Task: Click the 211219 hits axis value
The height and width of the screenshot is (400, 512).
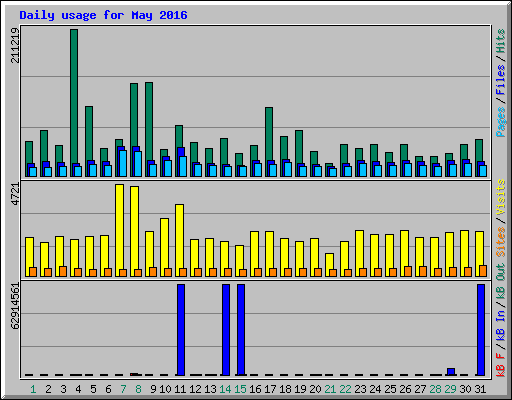Action: click(x=15, y=45)
